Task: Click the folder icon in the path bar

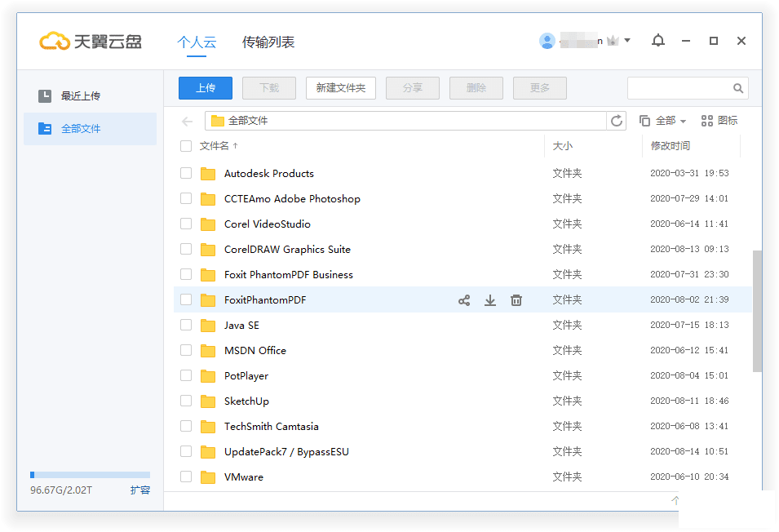Action: coord(218,121)
